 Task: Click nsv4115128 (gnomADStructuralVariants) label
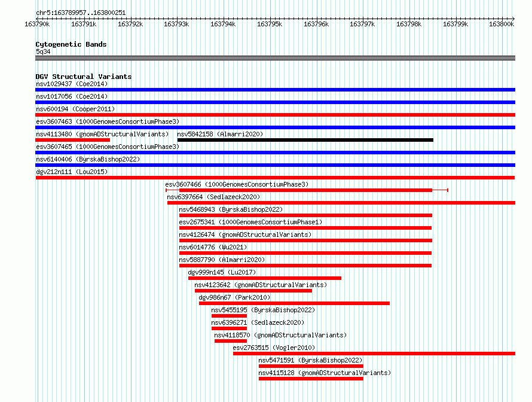pyautogui.click(x=325, y=373)
